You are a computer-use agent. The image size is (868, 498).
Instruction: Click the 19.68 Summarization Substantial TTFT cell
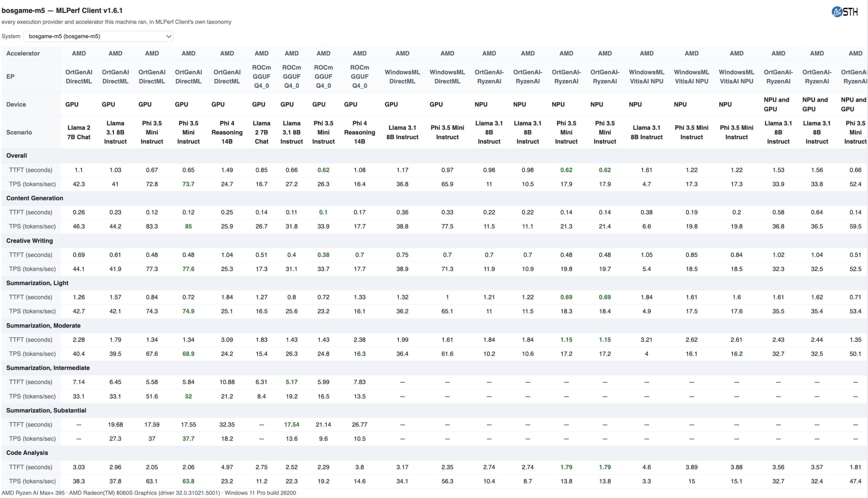[115, 424]
